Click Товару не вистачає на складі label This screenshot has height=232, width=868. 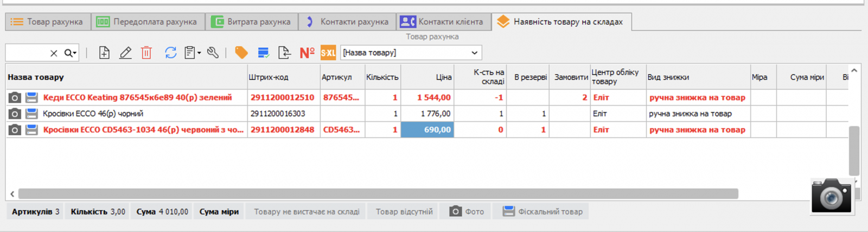(x=307, y=212)
